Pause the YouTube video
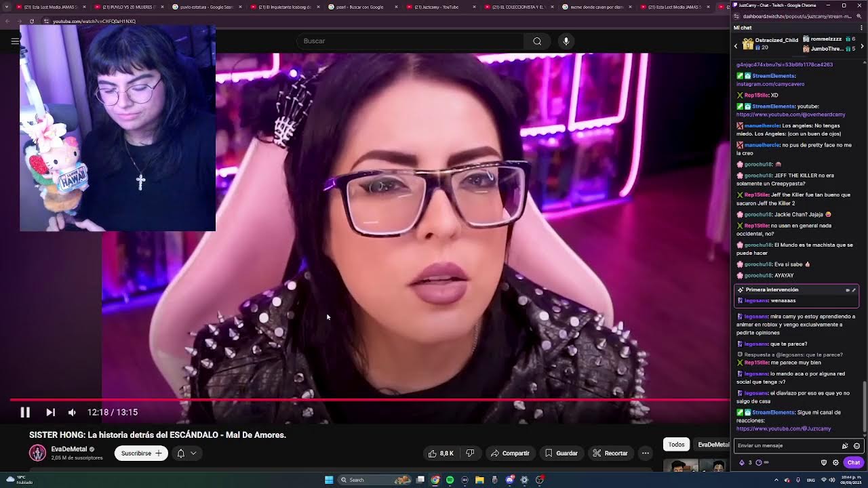 [25, 412]
